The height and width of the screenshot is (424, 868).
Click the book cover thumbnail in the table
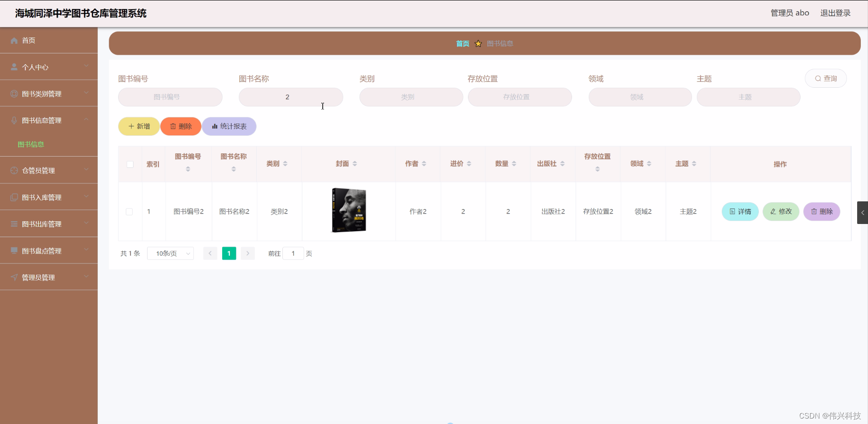click(348, 210)
